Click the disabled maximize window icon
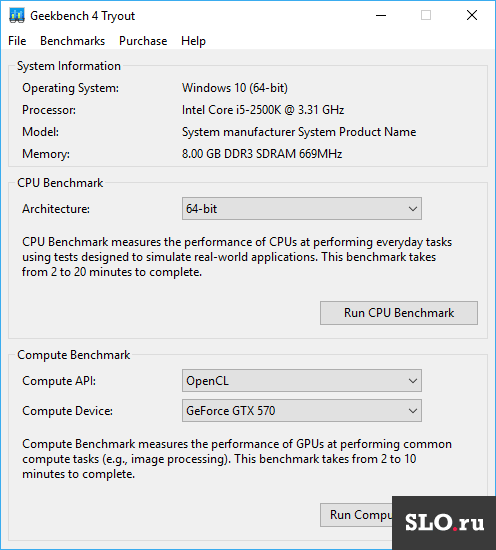 point(426,15)
